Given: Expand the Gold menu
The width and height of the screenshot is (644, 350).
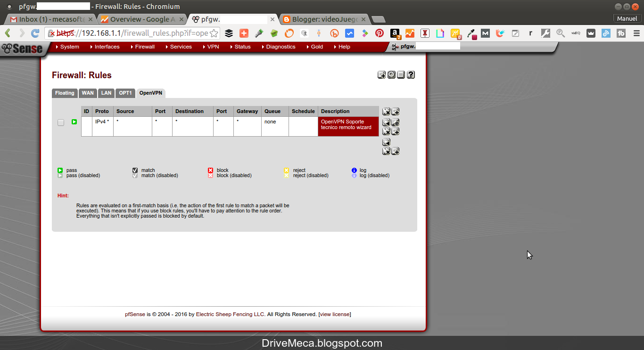Looking at the screenshot, I should (314, 47).
